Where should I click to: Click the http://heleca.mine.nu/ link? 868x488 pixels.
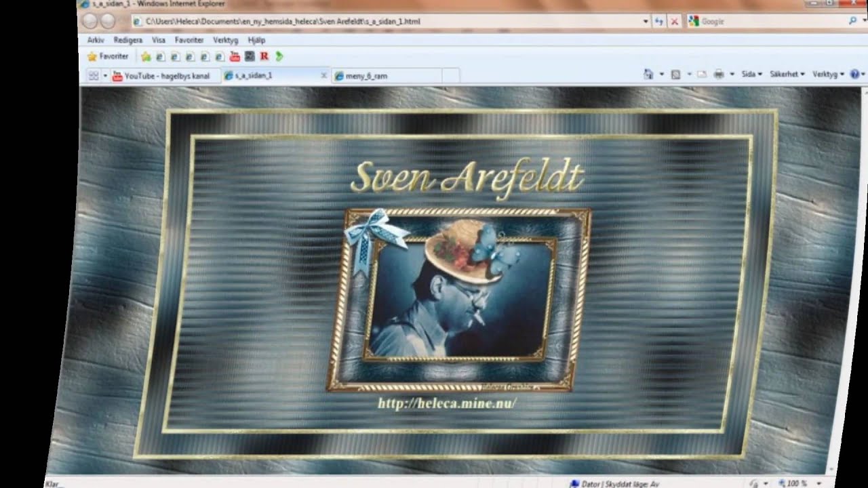pos(447,403)
